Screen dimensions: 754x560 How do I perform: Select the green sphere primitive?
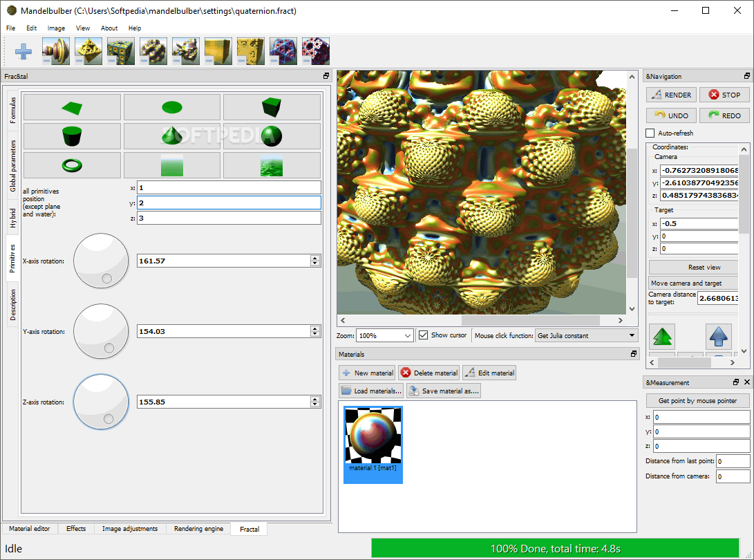point(272,136)
